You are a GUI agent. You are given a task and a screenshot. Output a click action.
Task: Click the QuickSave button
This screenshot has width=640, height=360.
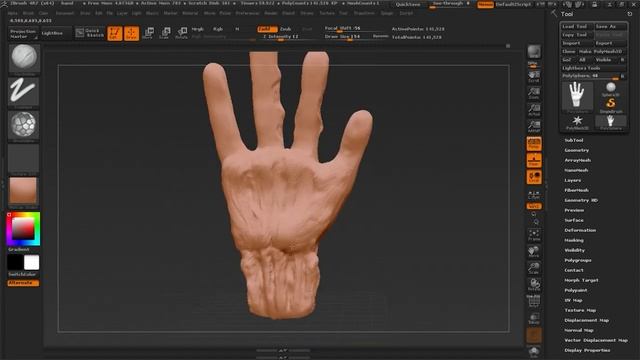click(408, 4)
